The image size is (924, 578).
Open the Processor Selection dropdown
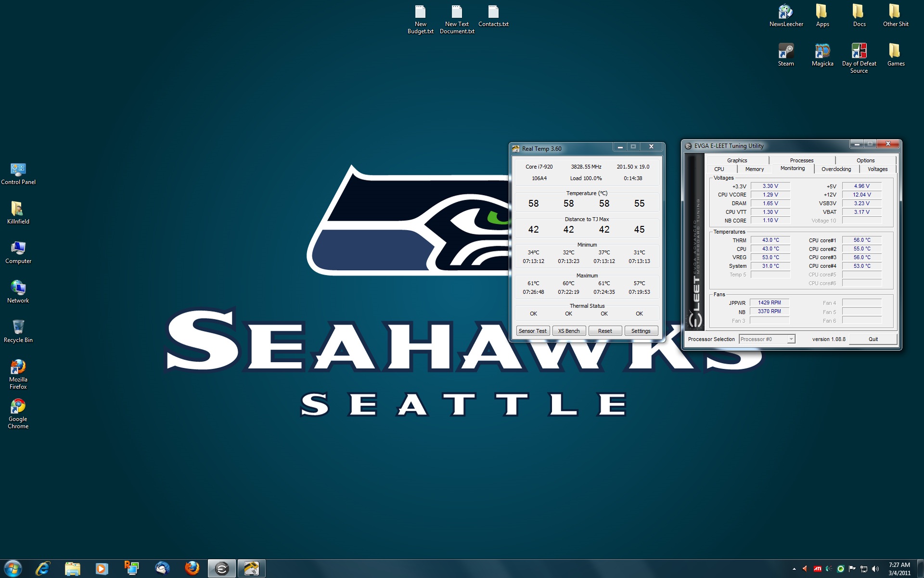pyautogui.click(x=767, y=339)
